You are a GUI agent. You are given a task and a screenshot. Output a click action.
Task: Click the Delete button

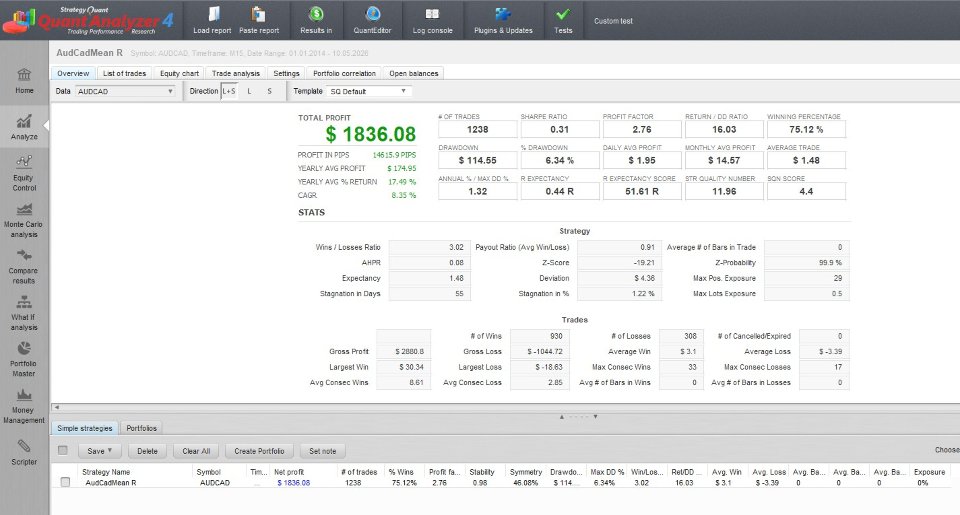coord(147,451)
